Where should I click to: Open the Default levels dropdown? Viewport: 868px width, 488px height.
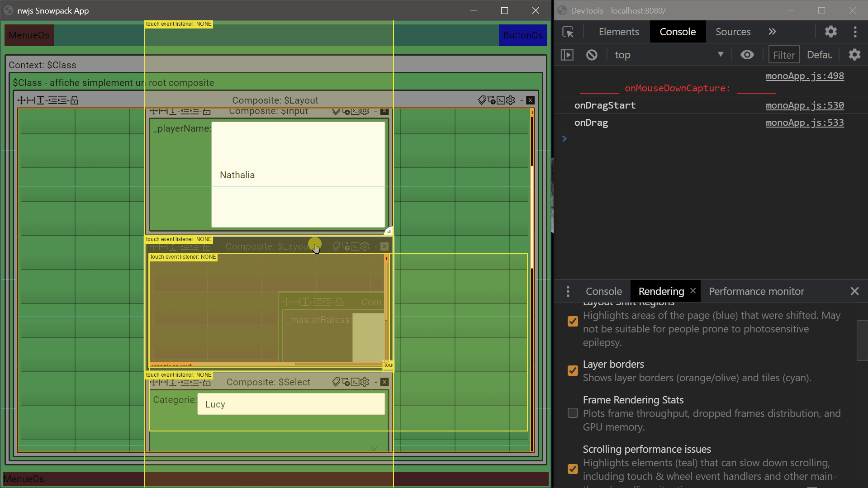click(819, 55)
